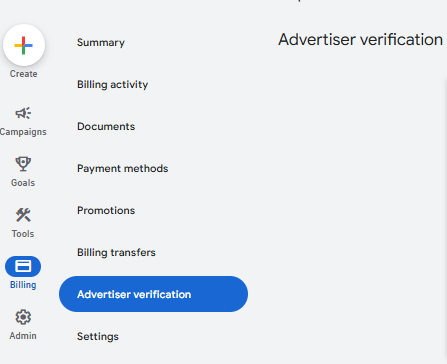This screenshot has width=447, height=364.
Task: Click the Campaigns label in sidebar
Action: point(23,132)
